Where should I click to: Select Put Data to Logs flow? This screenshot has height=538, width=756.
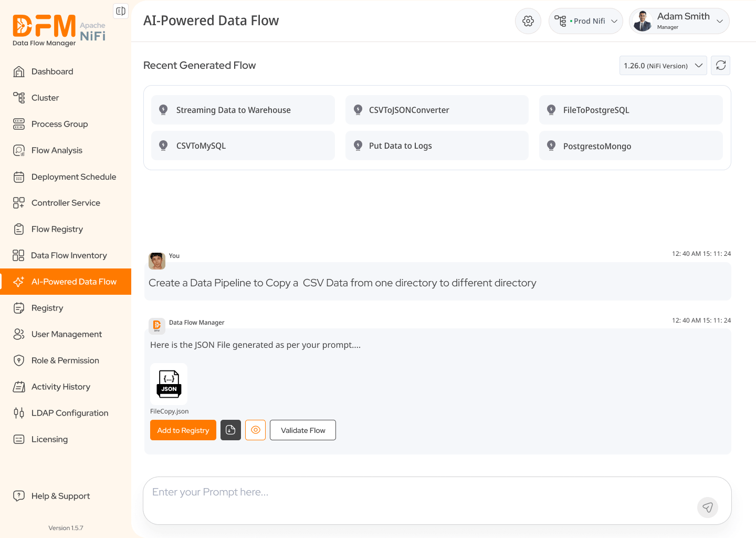[437, 146]
